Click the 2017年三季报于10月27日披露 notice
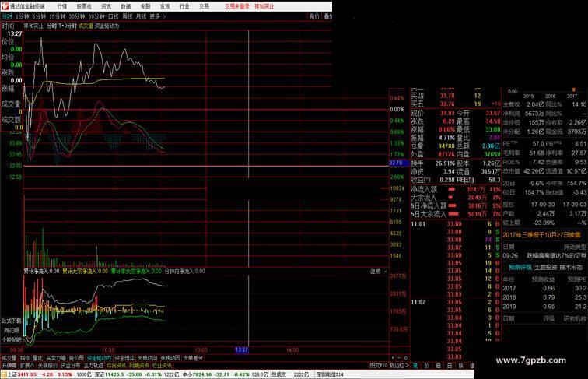The image size is (588, 379). [x=541, y=235]
